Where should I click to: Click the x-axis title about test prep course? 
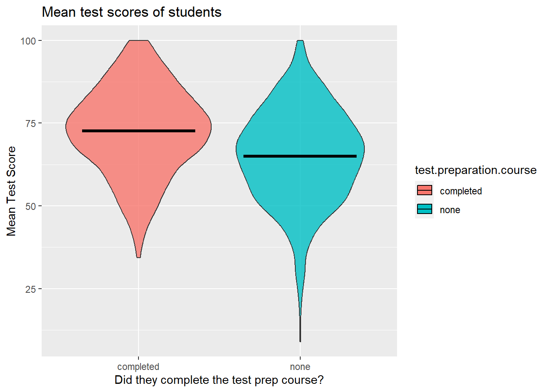point(219,380)
